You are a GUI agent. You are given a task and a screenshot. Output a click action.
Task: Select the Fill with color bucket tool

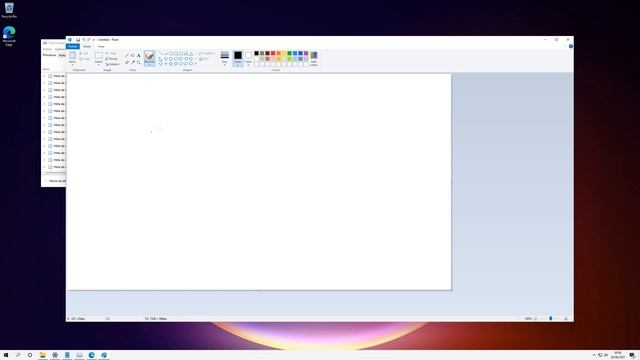[133, 56]
